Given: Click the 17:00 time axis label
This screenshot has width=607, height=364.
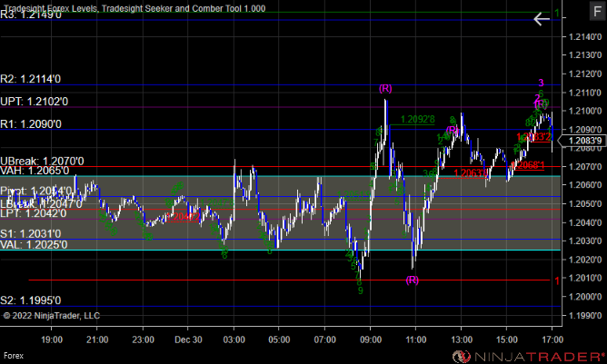Looking at the screenshot, I should (x=552, y=339).
